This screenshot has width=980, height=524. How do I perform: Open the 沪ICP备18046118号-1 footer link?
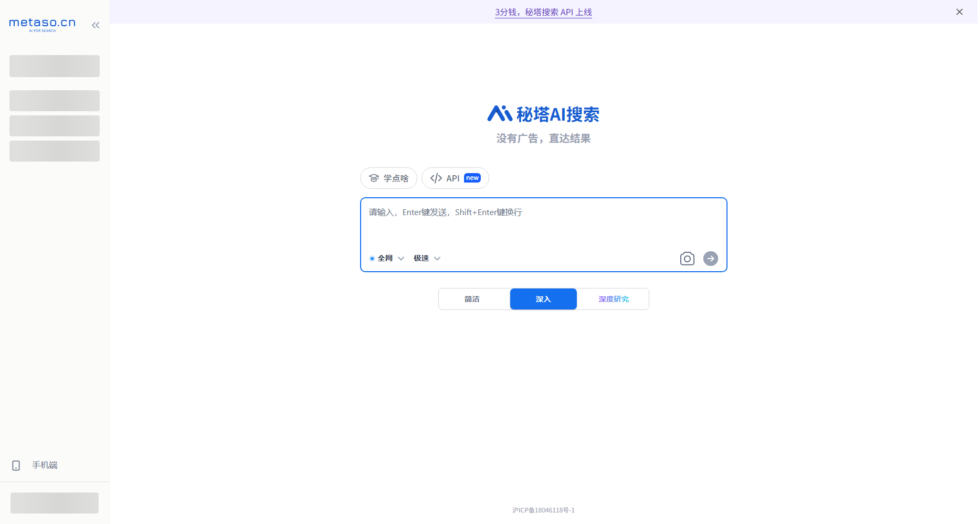tap(543, 510)
